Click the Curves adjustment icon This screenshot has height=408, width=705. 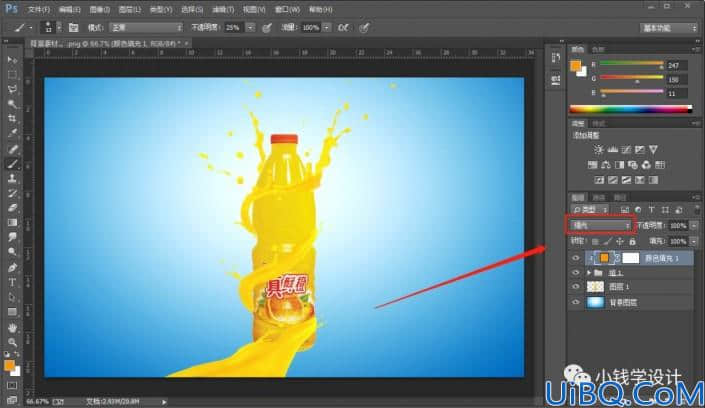626,150
